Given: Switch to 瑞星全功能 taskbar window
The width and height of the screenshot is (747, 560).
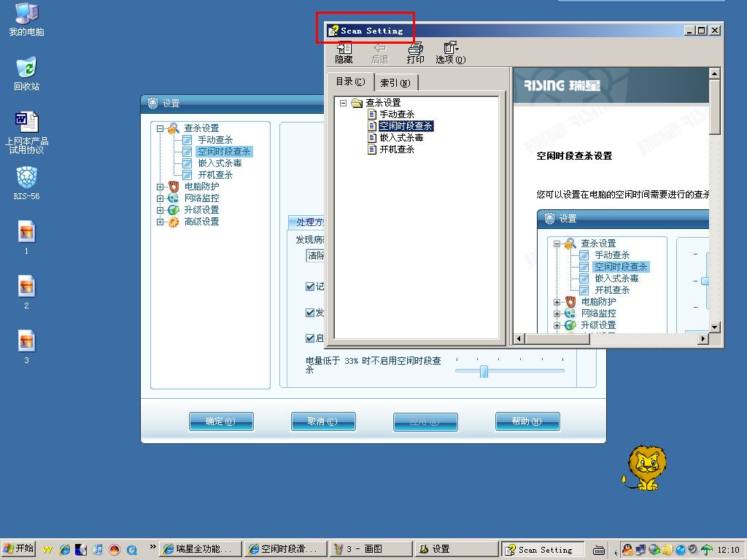Looking at the screenshot, I should coord(200,549).
